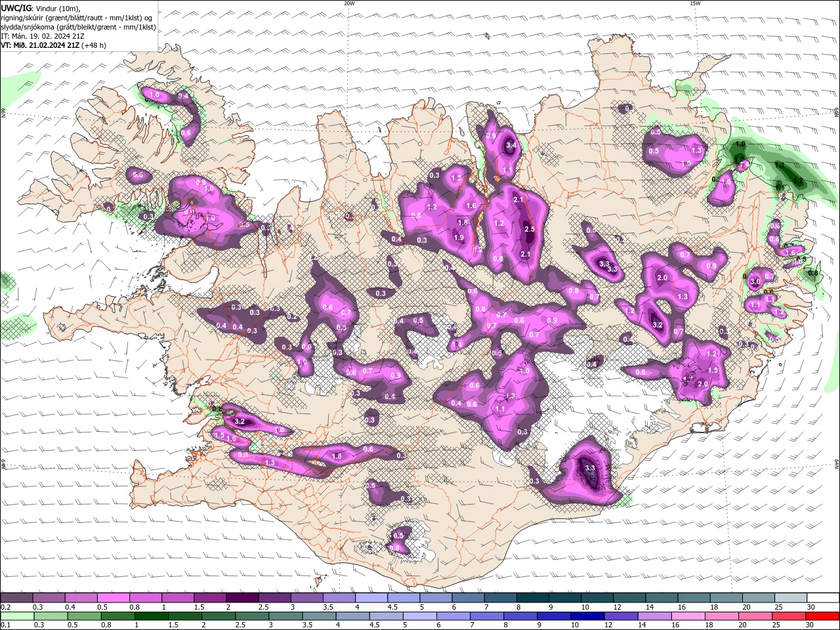The image size is (840, 630).
Task: Click the dark green lower scale swatch labeled 1
Action: [x=150, y=616]
